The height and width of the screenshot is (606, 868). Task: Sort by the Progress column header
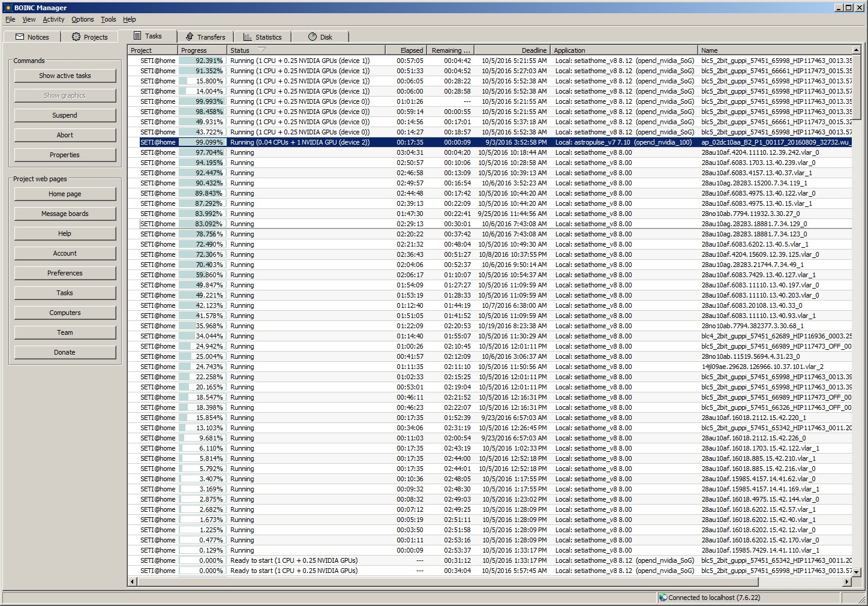[202, 50]
